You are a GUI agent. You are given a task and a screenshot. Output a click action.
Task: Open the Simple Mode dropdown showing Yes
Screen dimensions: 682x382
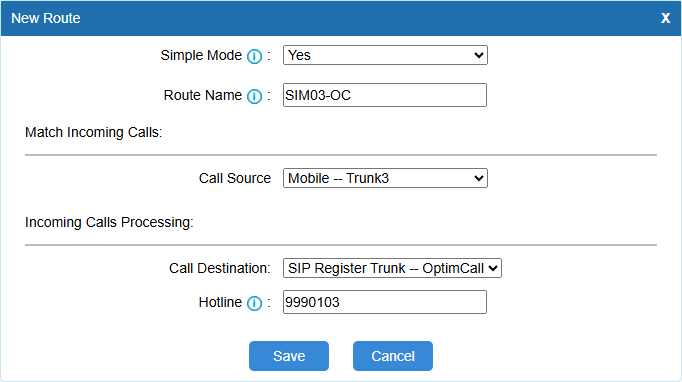coord(385,55)
